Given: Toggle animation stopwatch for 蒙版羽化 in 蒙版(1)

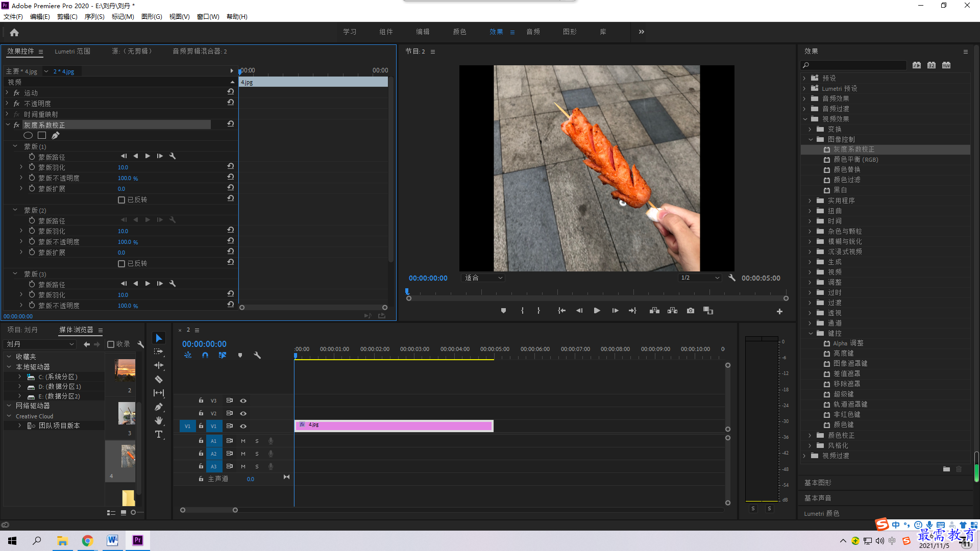Looking at the screenshot, I should [32, 167].
